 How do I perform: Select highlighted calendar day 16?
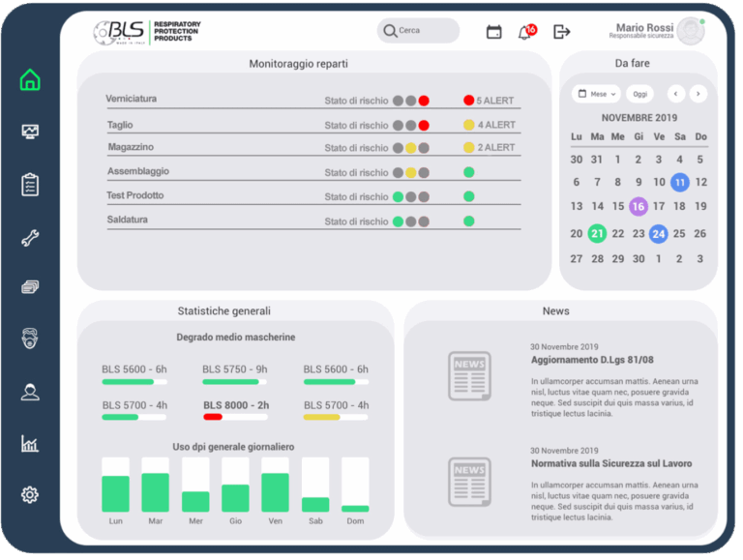pyautogui.click(x=639, y=207)
